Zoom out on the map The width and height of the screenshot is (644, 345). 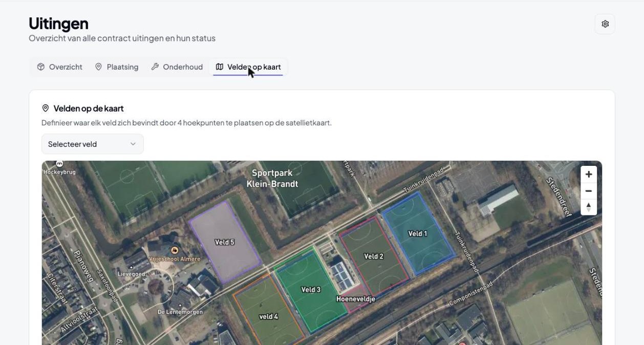[x=588, y=191]
